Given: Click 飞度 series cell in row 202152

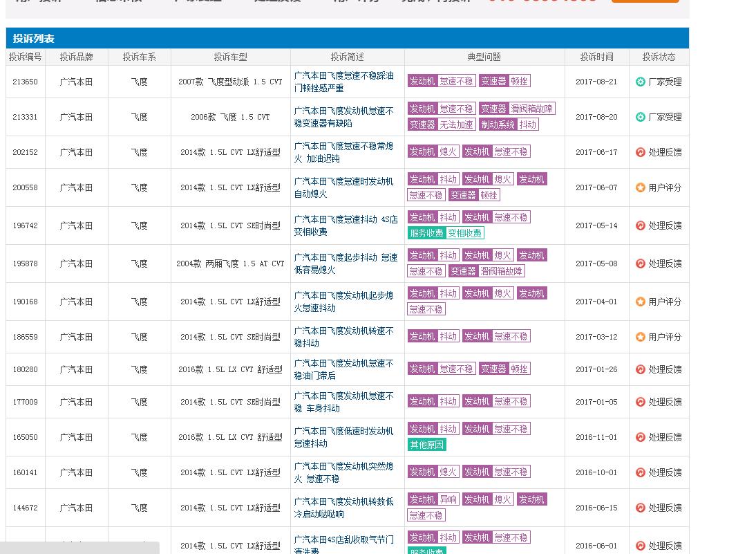Looking at the screenshot, I should pos(140,152).
